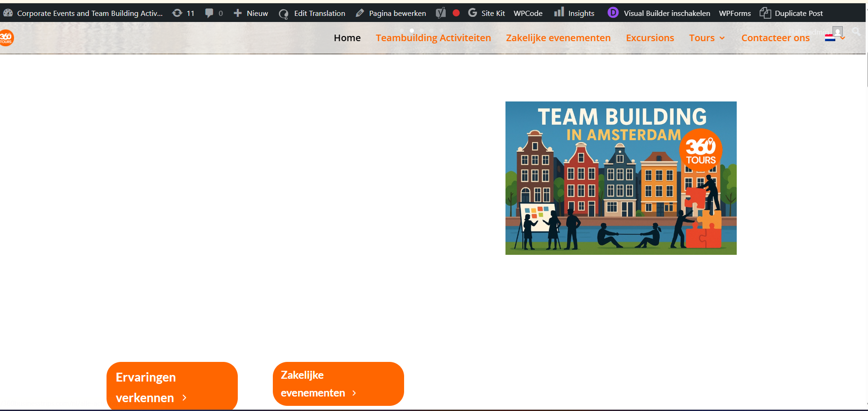Screen dimensions: 868x411
Task: Open Teambuilding Activiteiten menu item
Action: click(x=433, y=38)
